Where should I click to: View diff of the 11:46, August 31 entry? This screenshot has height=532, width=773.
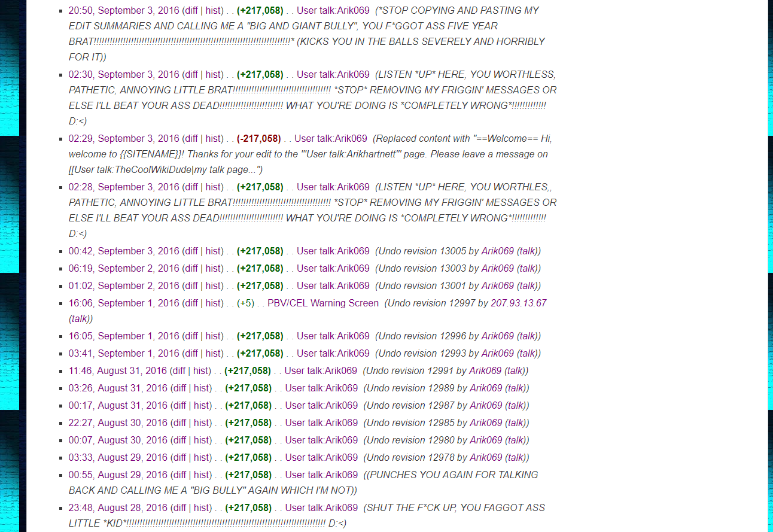[x=178, y=370]
